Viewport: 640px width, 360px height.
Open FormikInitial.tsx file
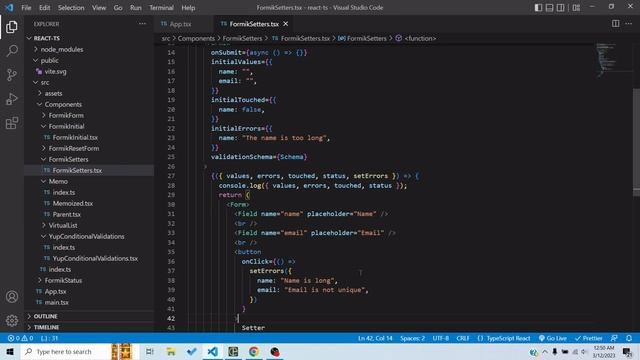point(89,138)
